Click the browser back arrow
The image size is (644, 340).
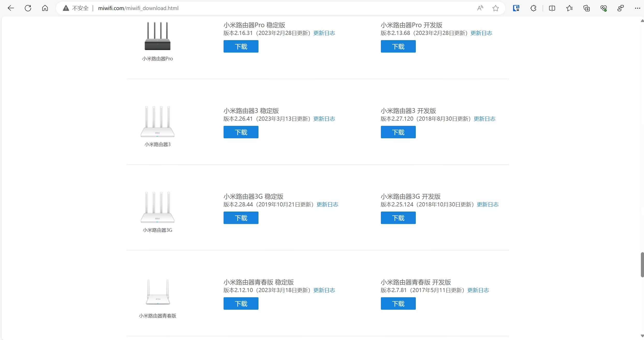(x=11, y=8)
